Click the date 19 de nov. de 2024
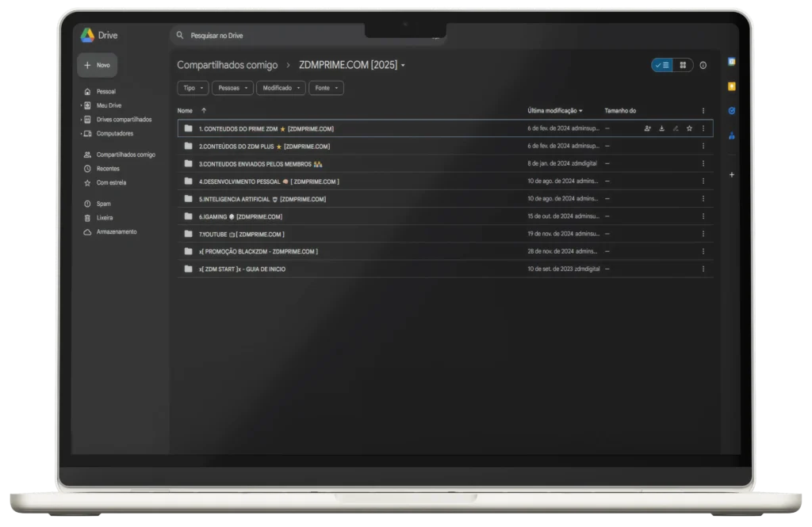The width and height of the screenshot is (812, 527). (x=550, y=234)
